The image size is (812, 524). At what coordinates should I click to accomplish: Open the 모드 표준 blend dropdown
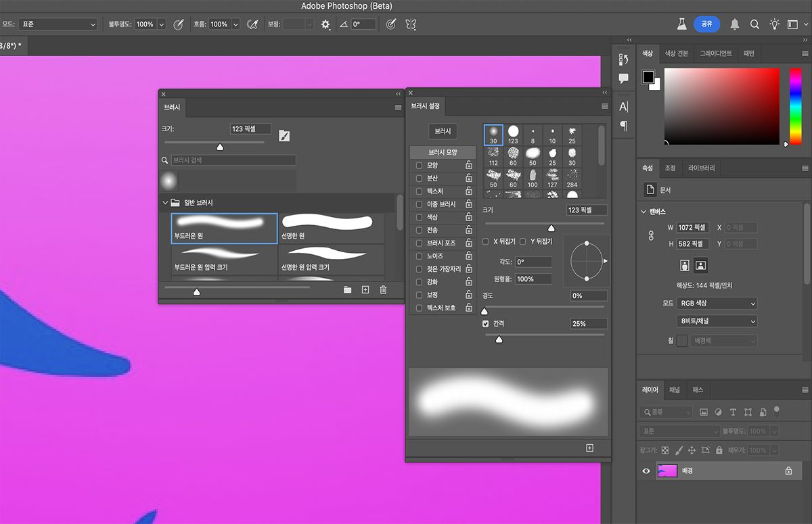point(59,24)
